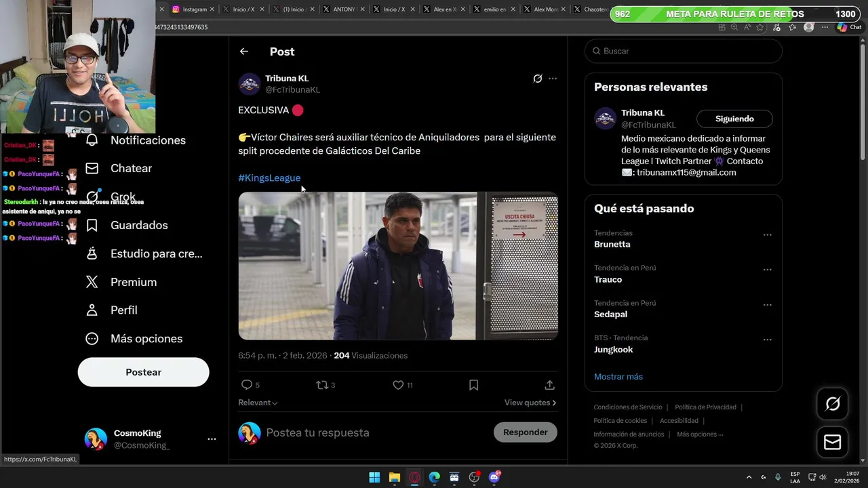Viewport: 868px width, 488px height.
Task: Open floating messages envelope button
Action: (x=832, y=442)
